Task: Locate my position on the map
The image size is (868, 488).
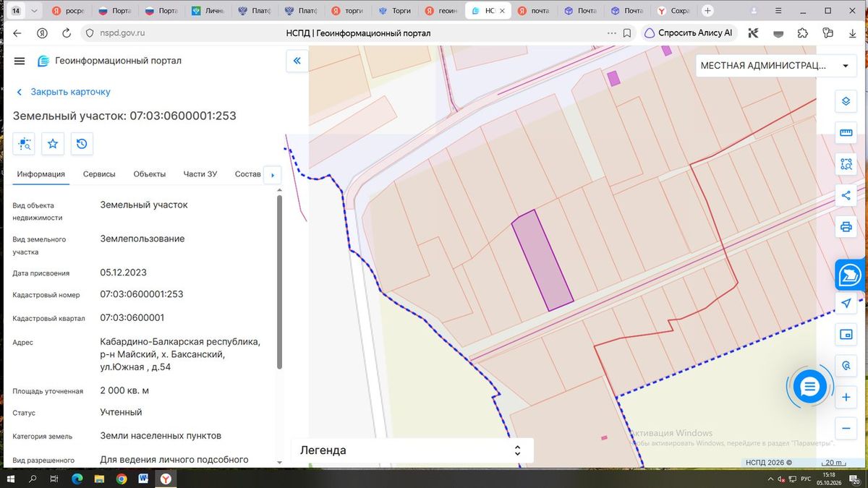Action: pos(846,303)
